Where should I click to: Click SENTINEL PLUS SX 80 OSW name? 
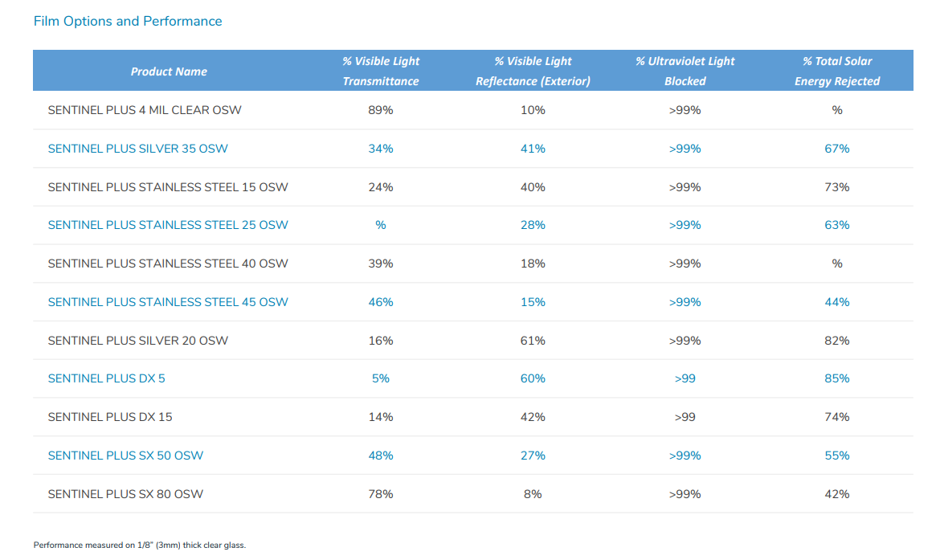(125, 494)
